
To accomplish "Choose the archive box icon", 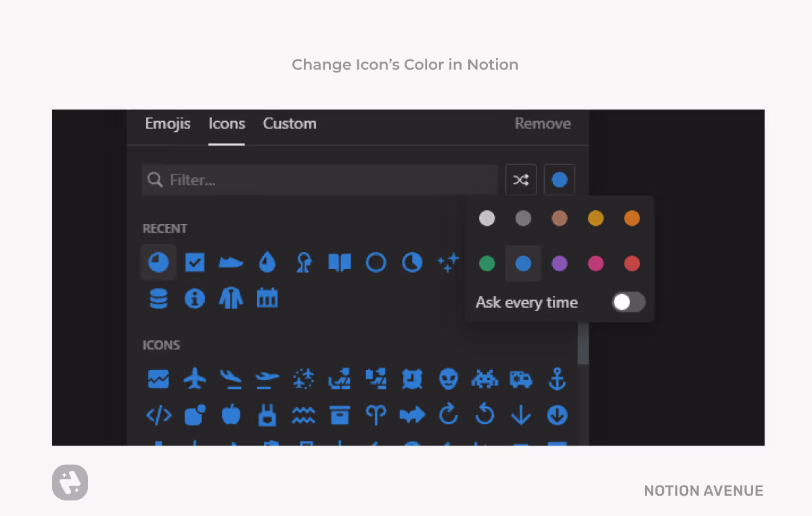I will pos(340,415).
